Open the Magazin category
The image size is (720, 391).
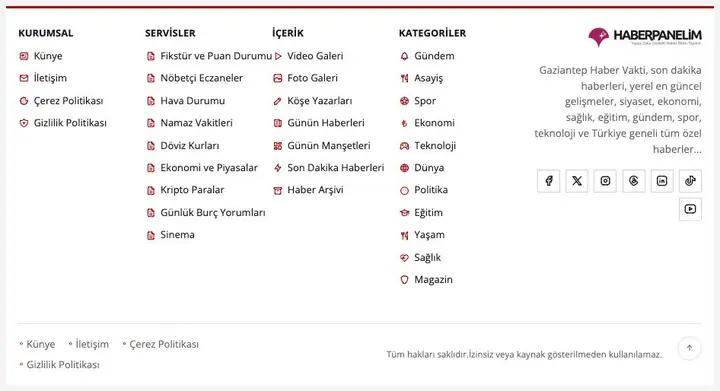(433, 280)
